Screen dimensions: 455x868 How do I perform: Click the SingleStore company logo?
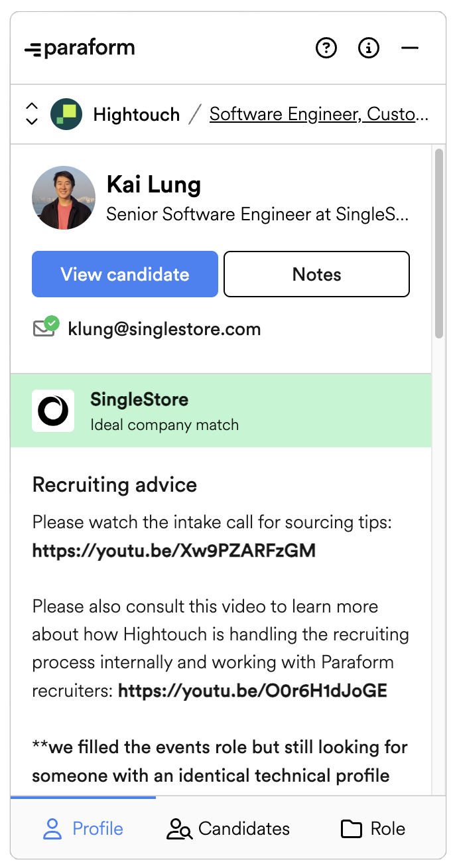click(53, 411)
